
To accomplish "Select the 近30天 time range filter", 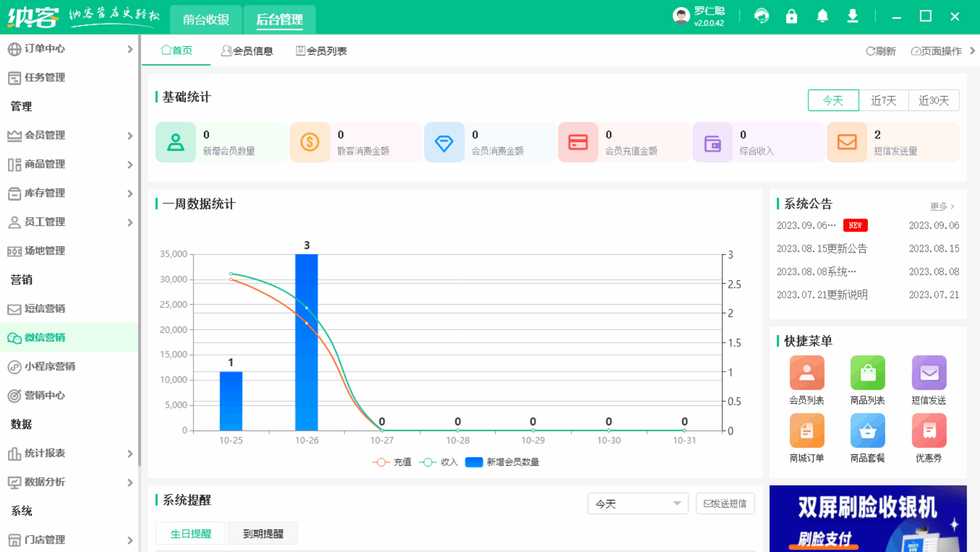I will pos(934,100).
